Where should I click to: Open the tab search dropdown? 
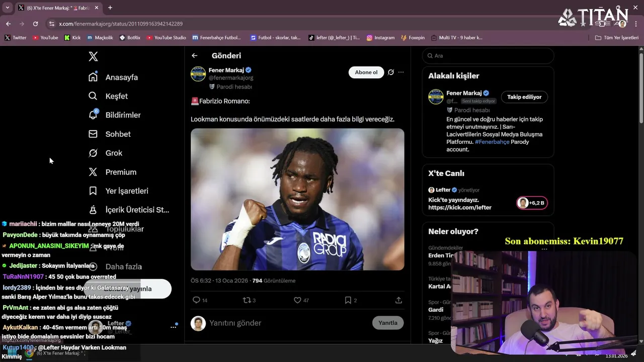7,8
